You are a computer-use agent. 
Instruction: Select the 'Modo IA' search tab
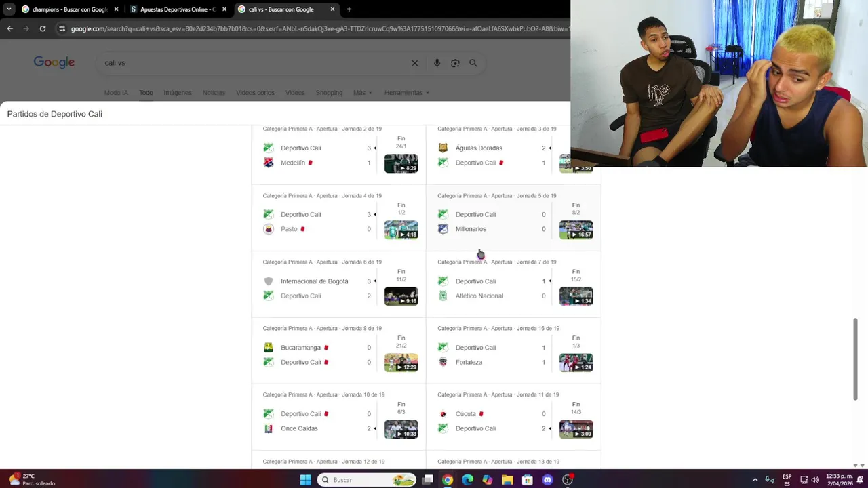(x=116, y=93)
